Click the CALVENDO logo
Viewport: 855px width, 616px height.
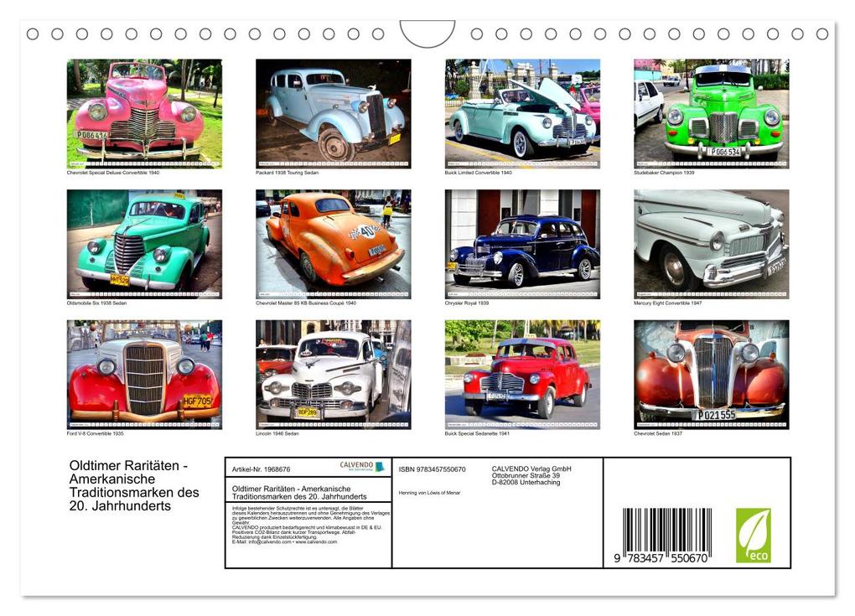tap(362, 467)
